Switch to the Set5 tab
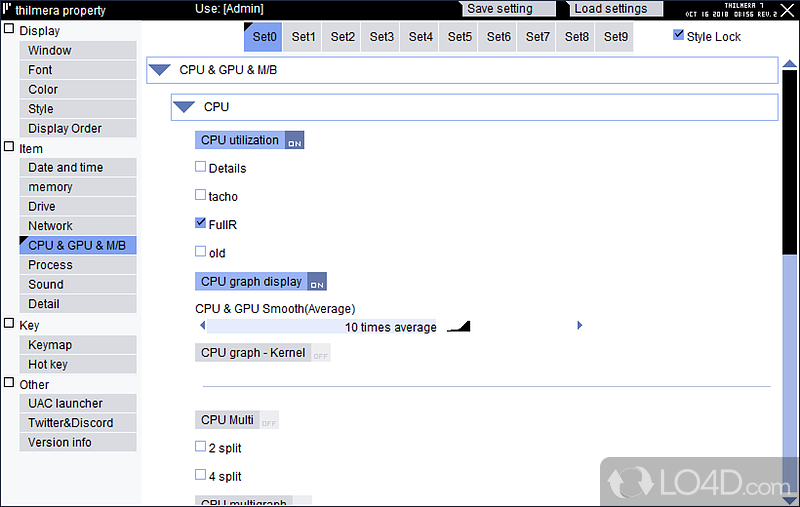The height and width of the screenshot is (507, 800). pyautogui.click(x=459, y=37)
